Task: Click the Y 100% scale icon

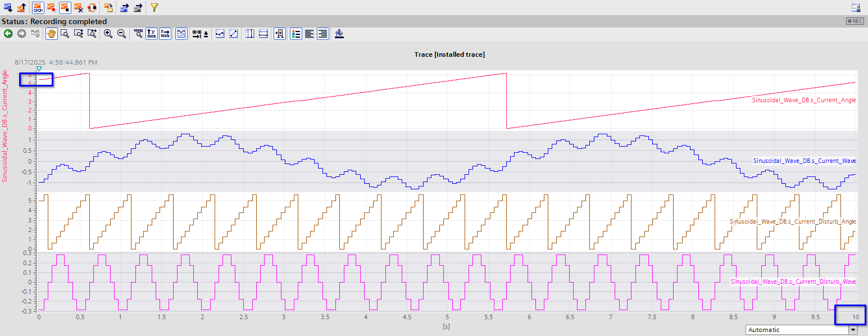Action: click(x=152, y=34)
